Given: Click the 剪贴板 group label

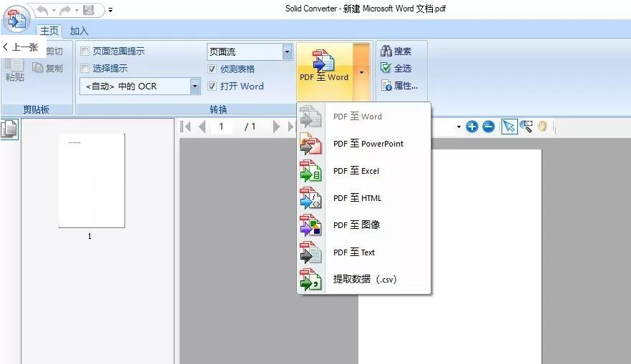Looking at the screenshot, I should click(36, 109).
